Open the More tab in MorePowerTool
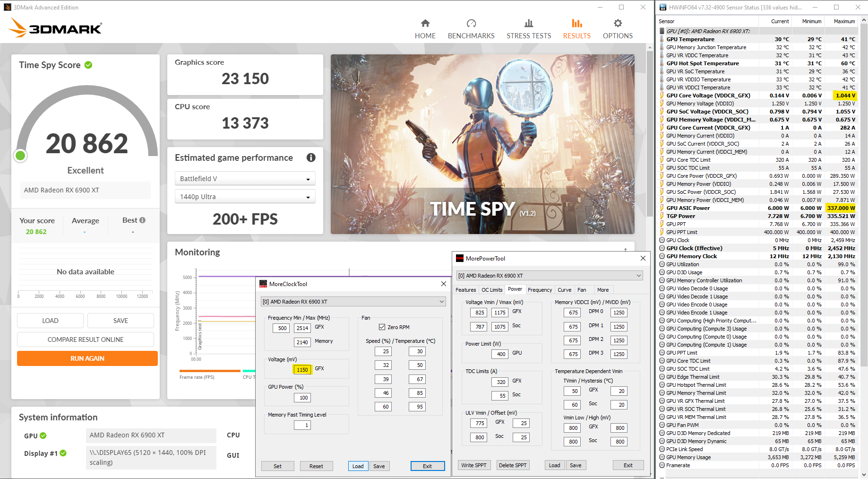 tap(603, 290)
